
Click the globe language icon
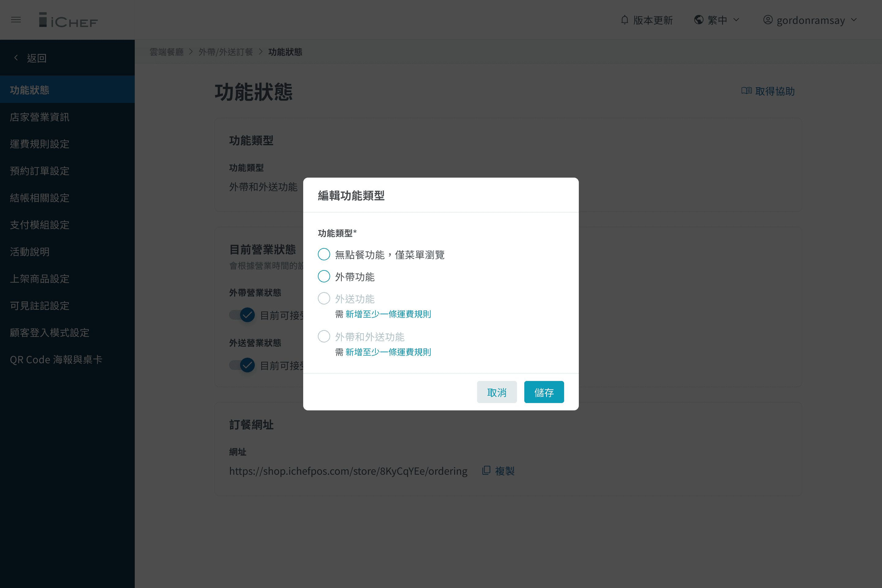pyautogui.click(x=698, y=20)
